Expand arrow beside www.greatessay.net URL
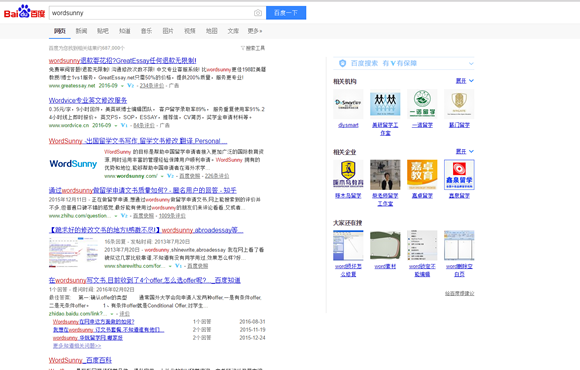Image resolution: width=580 pixels, height=370 pixels. pos(122,86)
